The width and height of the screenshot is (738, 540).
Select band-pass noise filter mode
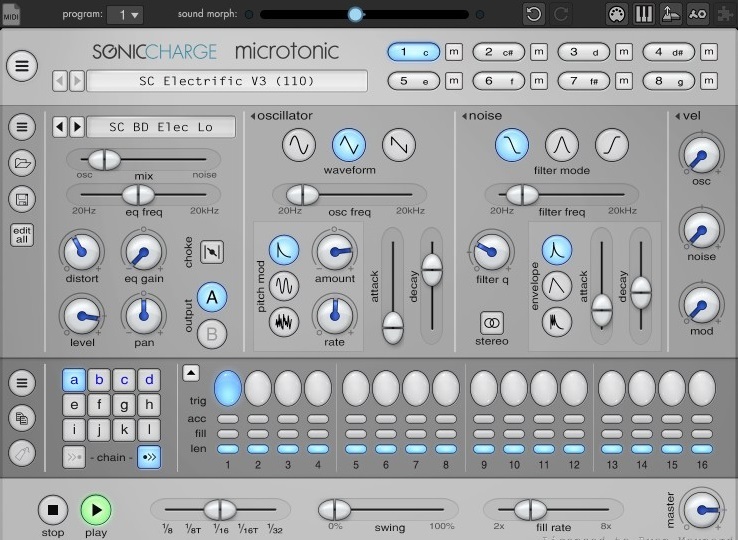562,145
